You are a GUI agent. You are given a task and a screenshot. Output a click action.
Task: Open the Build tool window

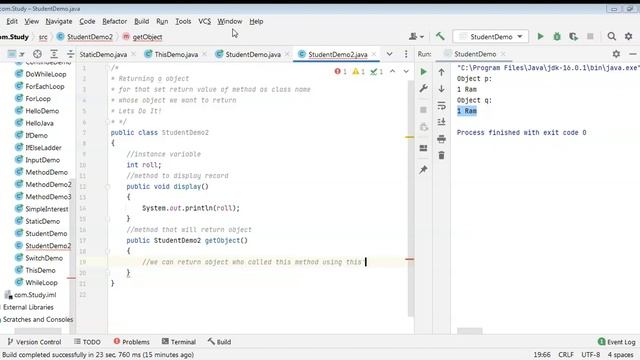(220, 342)
